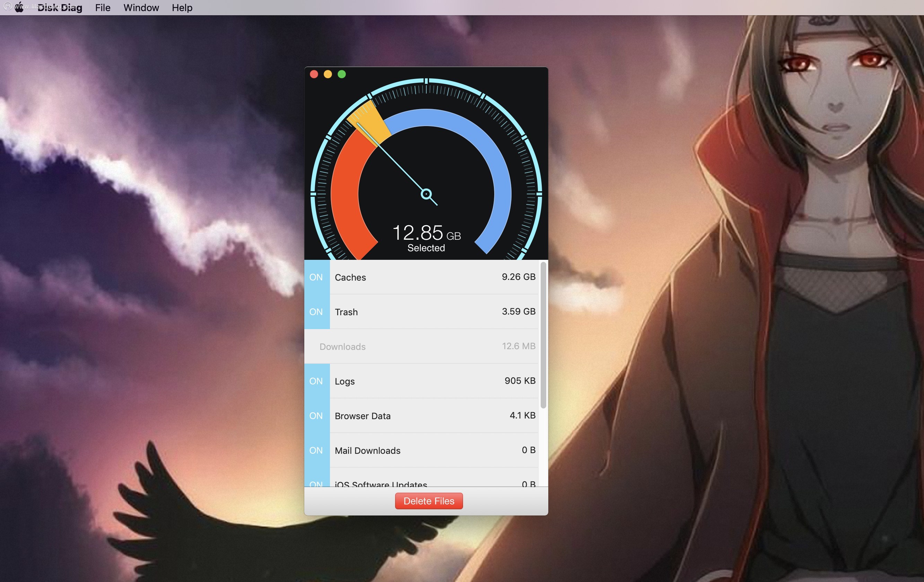
Task: Click the 4.1 KB Browser Data size
Action: click(x=522, y=415)
